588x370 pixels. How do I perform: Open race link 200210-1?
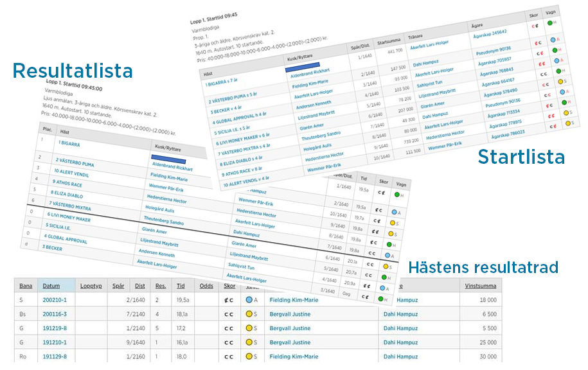click(x=55, y=300)
